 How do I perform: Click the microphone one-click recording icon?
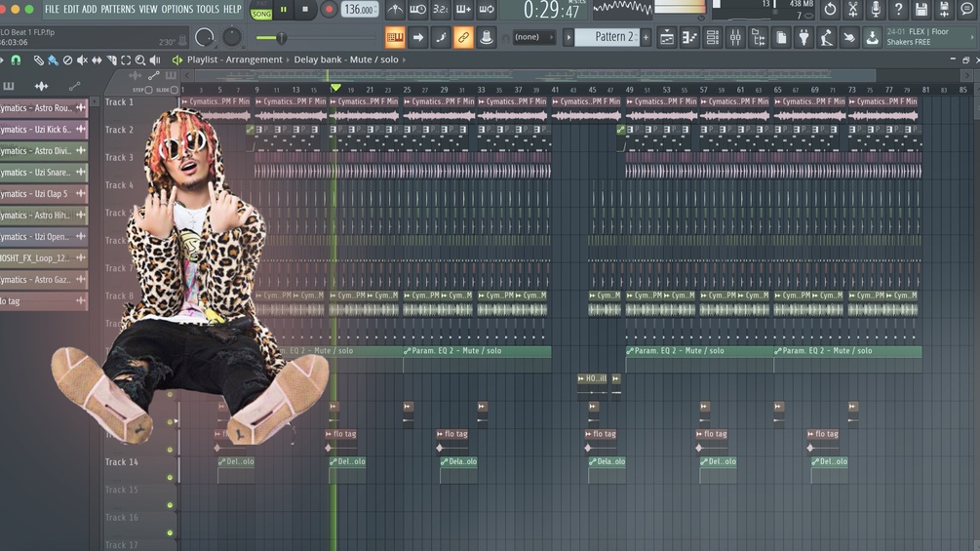[876, 10]
